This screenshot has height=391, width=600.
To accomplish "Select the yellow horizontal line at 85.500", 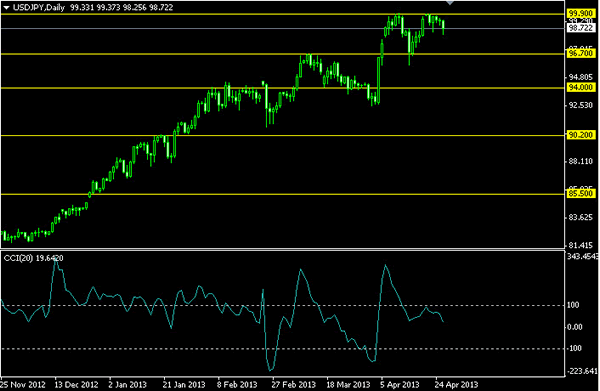I will [x=282, y=194].
